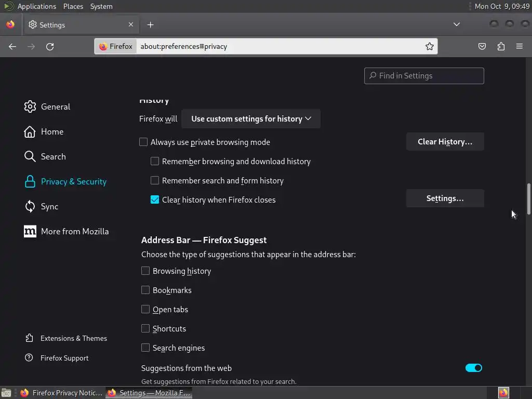532x399 pixels.
Task: Bookmark this page with the star icon
Action: click(430, 46)
